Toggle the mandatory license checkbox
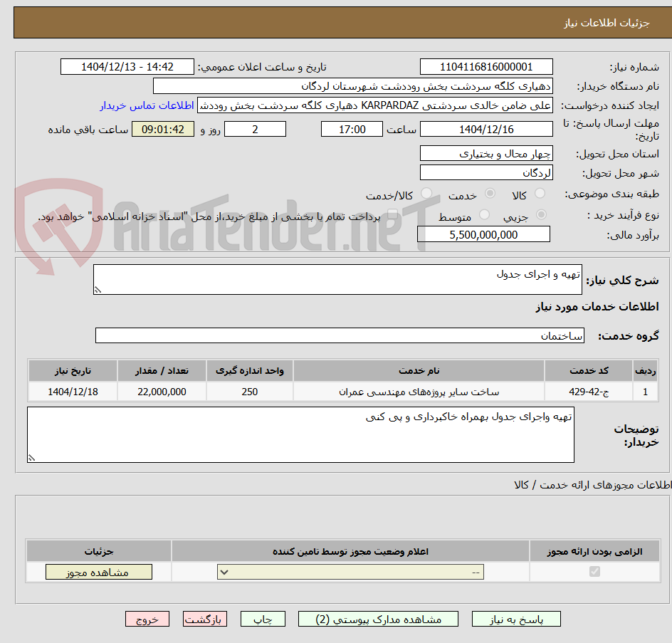Image resolution: width=672 pixels, height=643 pixels. coord(594,571)
